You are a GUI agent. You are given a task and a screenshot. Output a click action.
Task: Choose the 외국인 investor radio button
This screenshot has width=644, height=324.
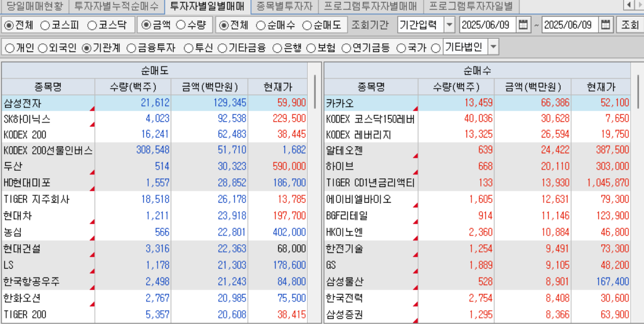(42, 48)
